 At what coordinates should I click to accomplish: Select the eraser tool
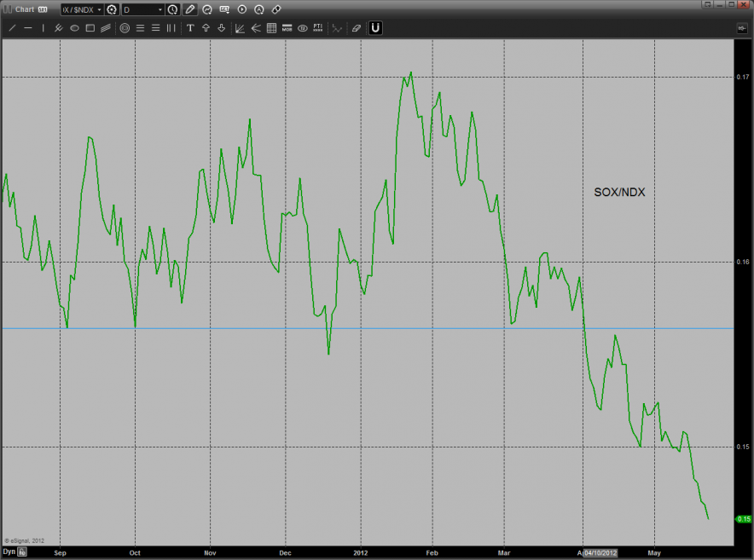pos(357,28)
